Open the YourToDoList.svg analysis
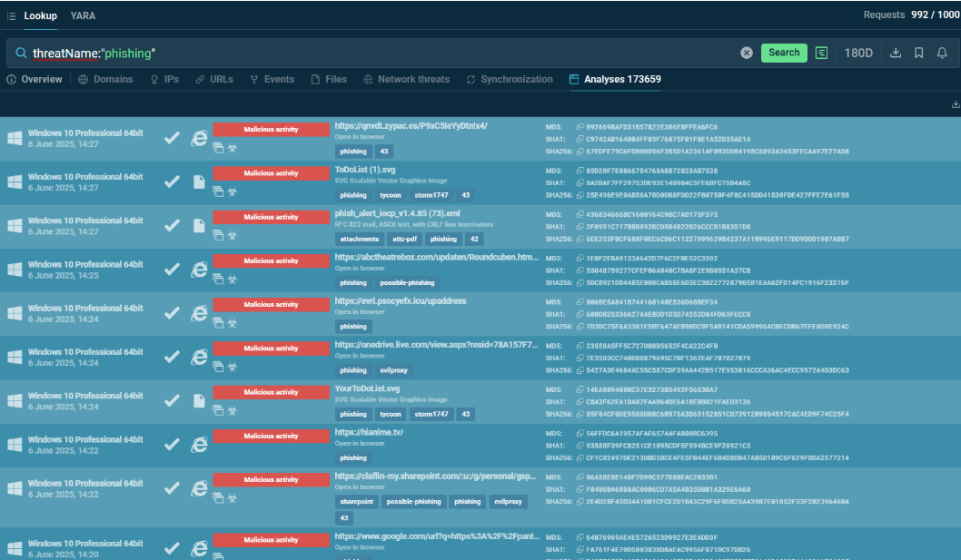Image resolution: width=961 pixels, height=560 pixels. pos(367,388)
